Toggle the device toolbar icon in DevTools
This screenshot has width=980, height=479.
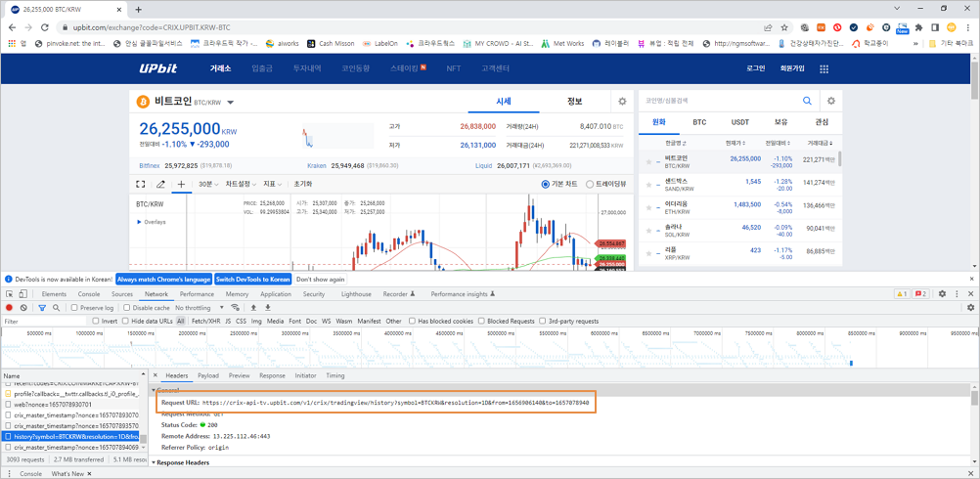coord(25,294)
